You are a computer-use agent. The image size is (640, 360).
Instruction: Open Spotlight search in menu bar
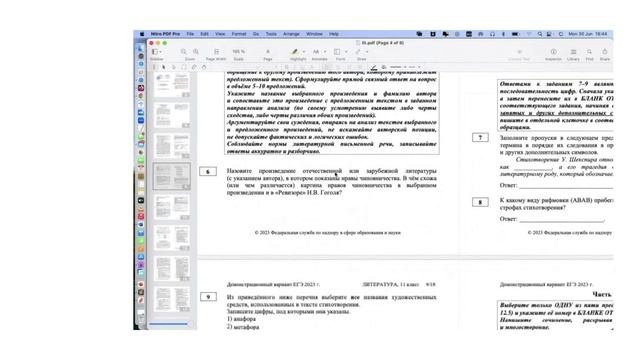point(540,34)
